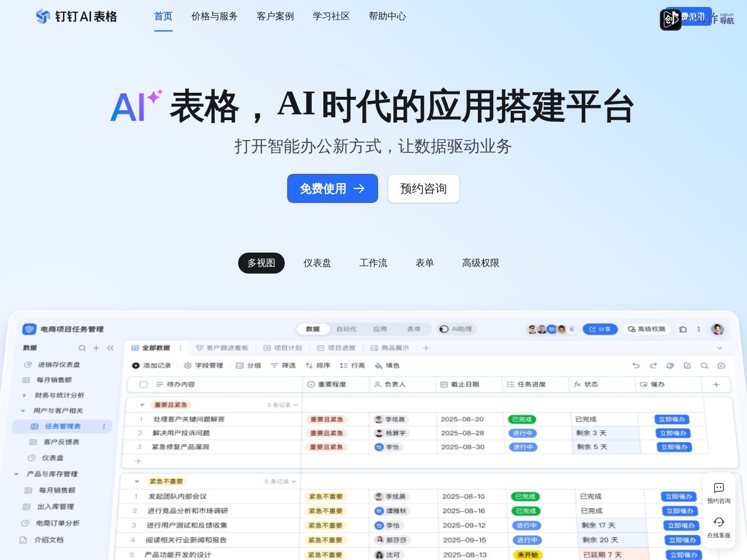The image size is (747, 560).
Task: Click the 免费使用 hero button
Action: (333, 188)
